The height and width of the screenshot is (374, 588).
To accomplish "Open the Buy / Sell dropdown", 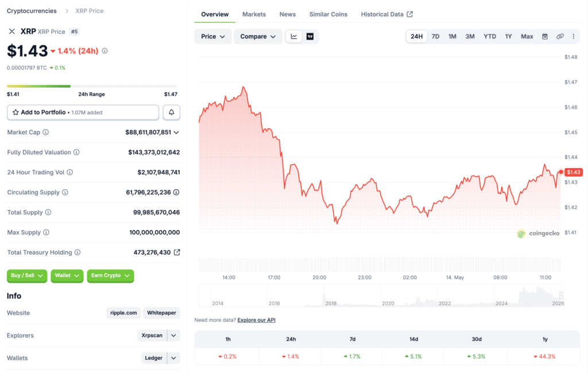I will [x=27, y=275].
